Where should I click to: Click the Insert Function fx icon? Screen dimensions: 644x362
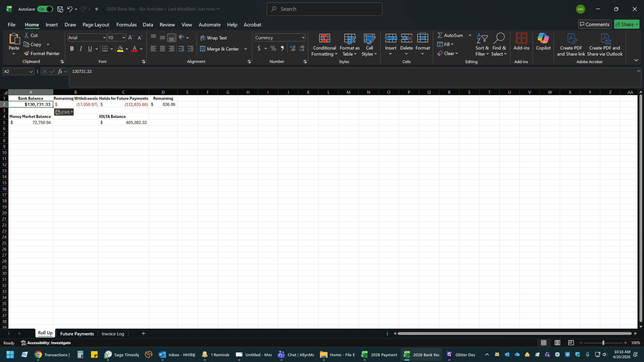(x=60, y=72)
